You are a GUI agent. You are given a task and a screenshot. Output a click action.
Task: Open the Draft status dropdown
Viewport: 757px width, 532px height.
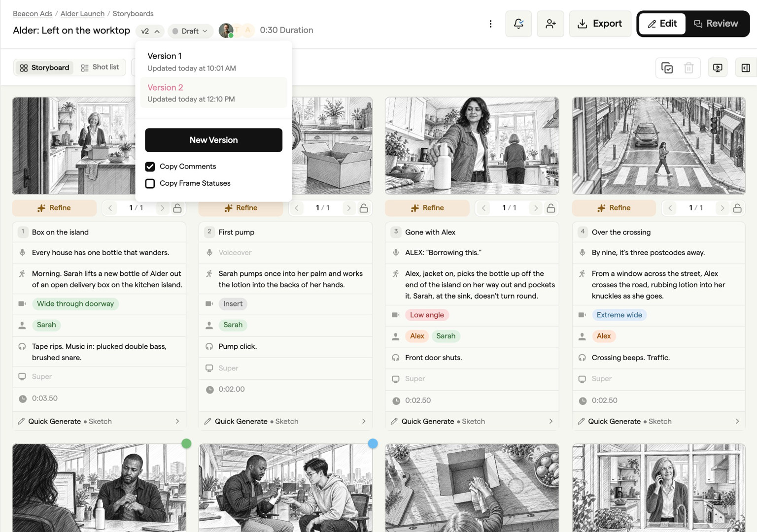(190, 31)
